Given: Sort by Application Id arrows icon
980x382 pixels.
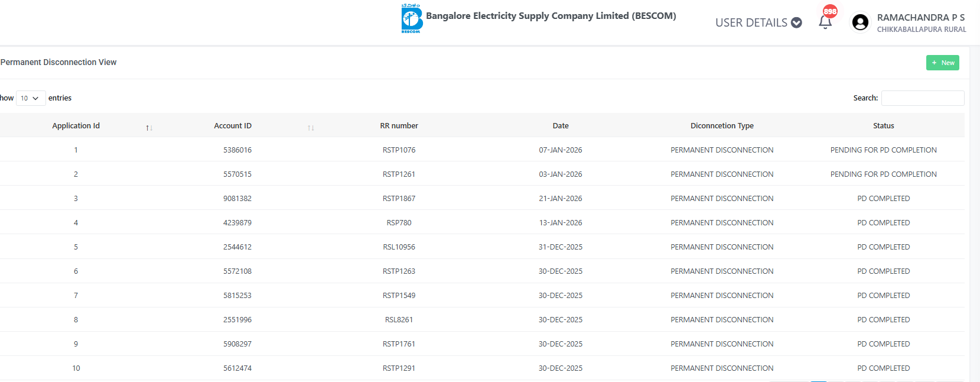Looking at the screenshot, I should coord(149,128).
